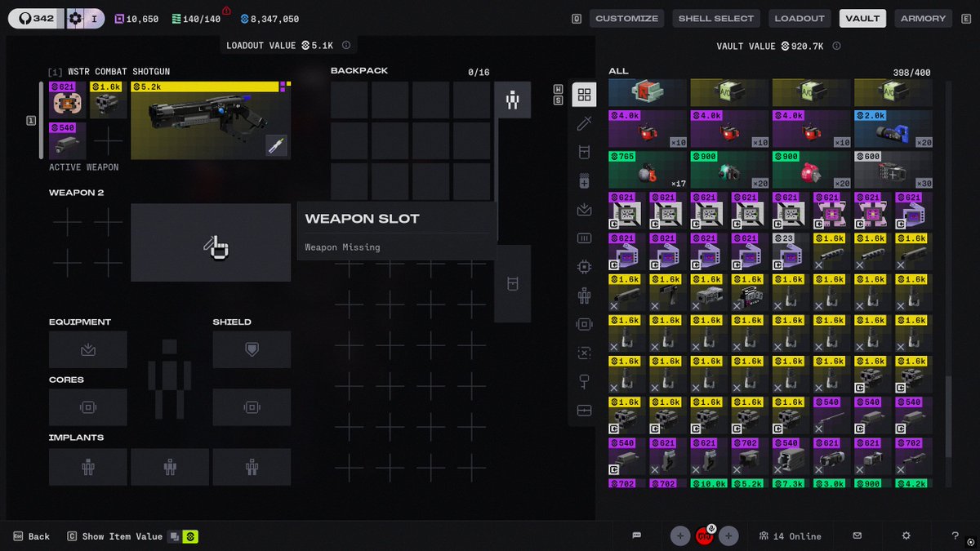Click the empty Shield slot
This screenshot has width=980, height=551.
pos(252,349)
